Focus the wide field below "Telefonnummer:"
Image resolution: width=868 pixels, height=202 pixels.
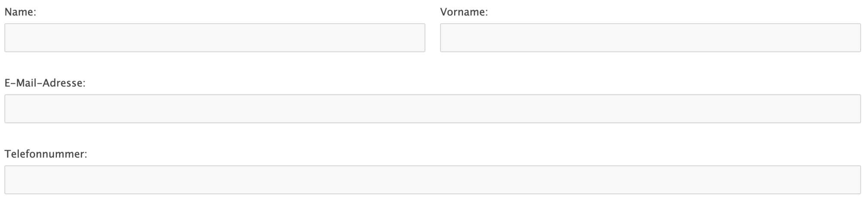click(x=432, y=180)
